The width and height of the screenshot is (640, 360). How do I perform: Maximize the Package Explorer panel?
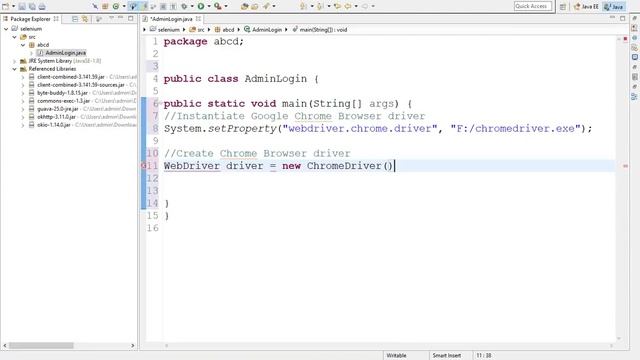[131, 18]
